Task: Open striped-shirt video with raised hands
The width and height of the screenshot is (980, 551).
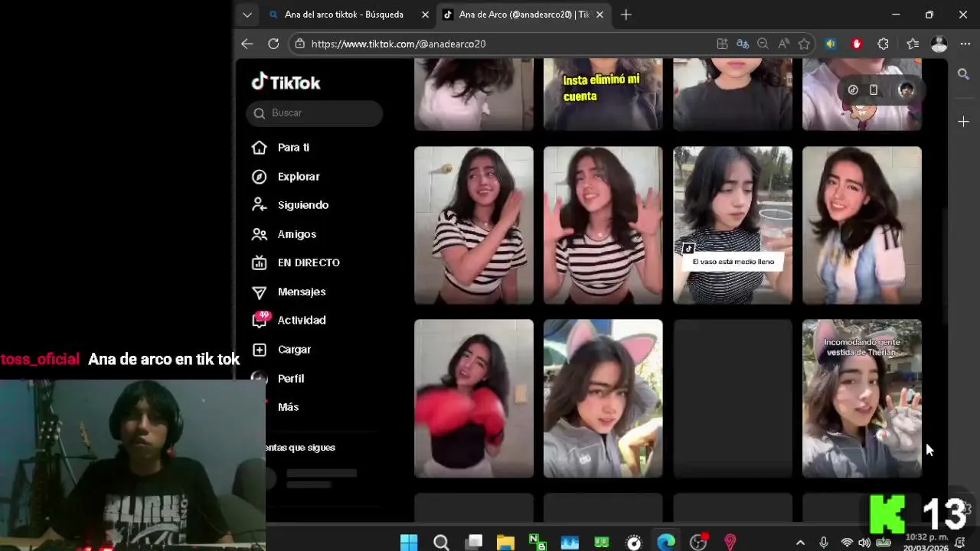Action: (x=603, y=226)
